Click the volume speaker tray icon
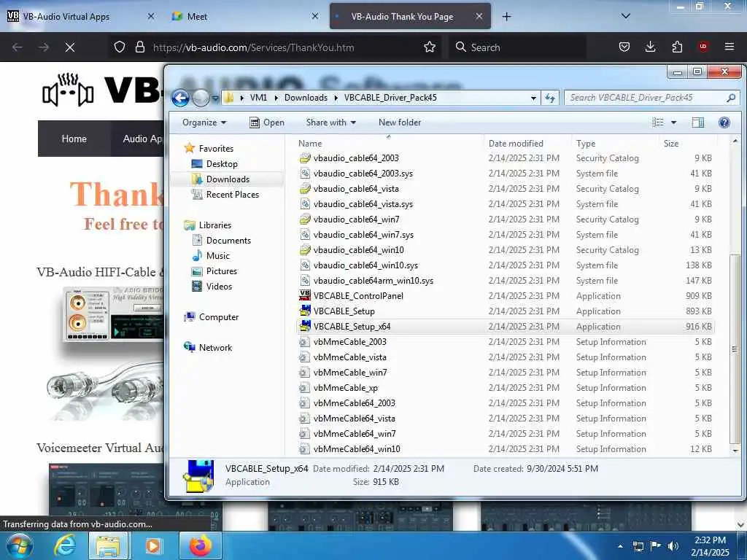Screen dimensions: 747x560 pos(673,545)
